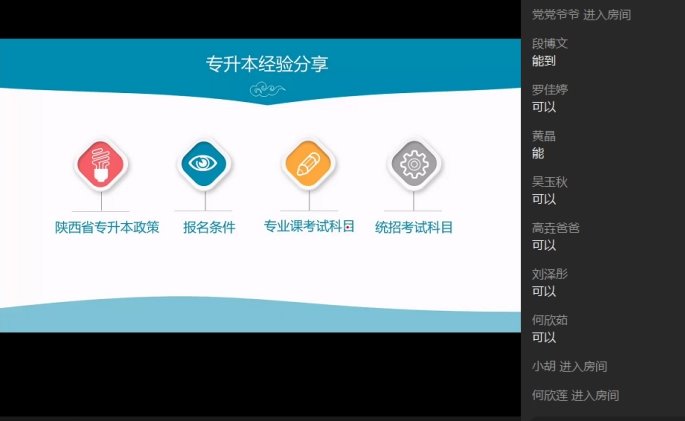Click 高垚爸爸's message 可以
The height and width of the screenshot is (421, 685).
544,245
